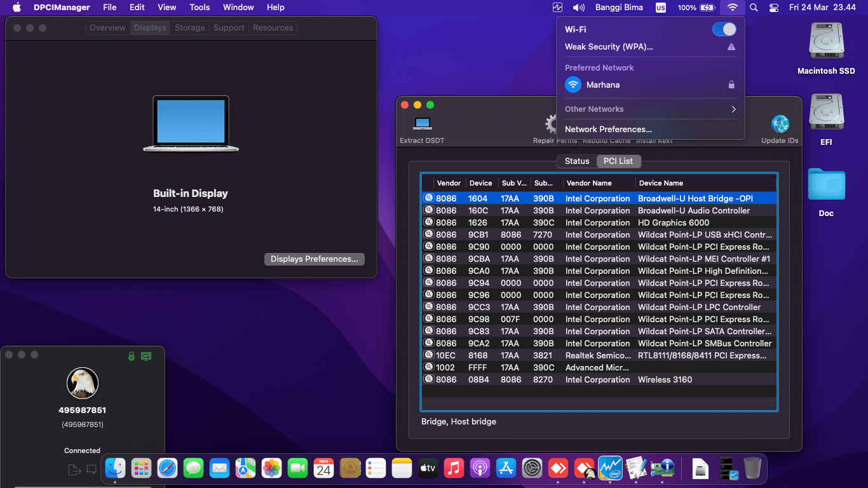This screenshot has width=868, height=488.
Task: Expand Other Networks in Wi-Fi menu
Action: [x=651, y=109]
